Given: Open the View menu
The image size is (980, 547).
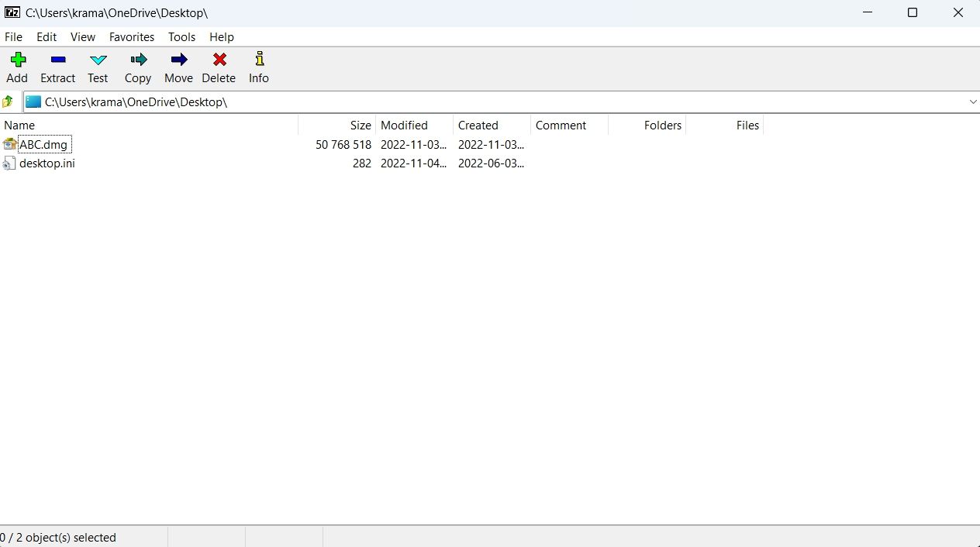Looking at the screenshot, I should point(82,36).
